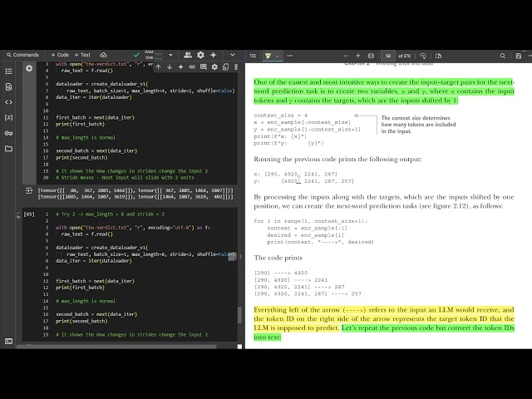
Task: Zoom out the PDF with minus
Action: tap(346, 56)
